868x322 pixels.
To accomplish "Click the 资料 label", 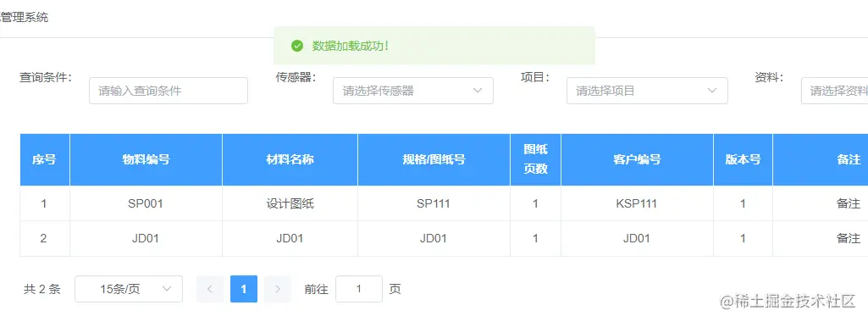I will 769,78.
